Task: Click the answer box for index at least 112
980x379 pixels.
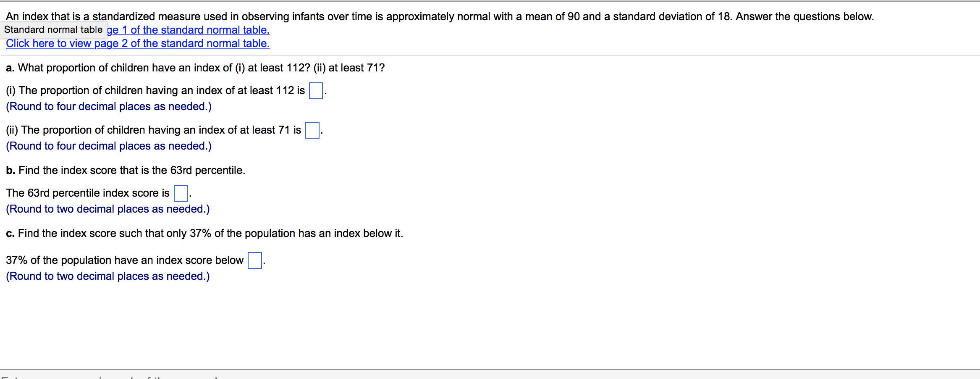Action: 316,91
